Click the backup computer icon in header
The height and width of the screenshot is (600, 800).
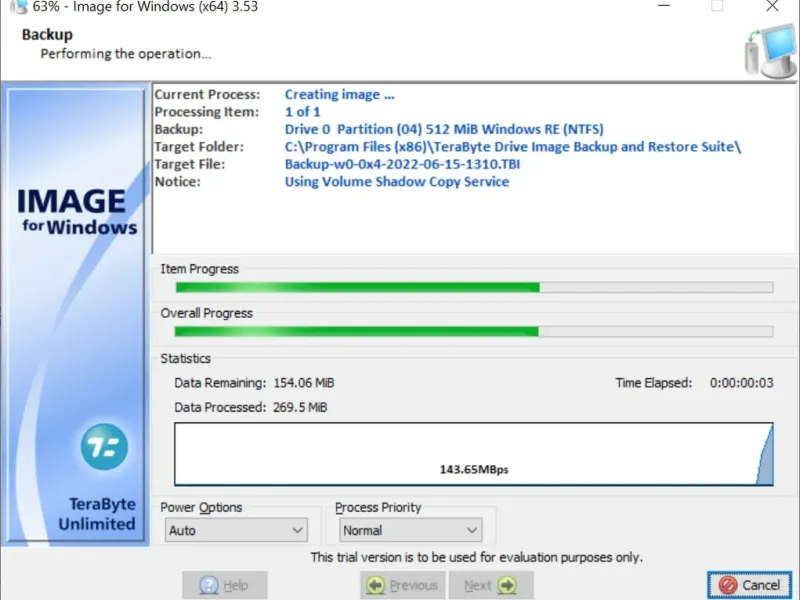(770, 51)
